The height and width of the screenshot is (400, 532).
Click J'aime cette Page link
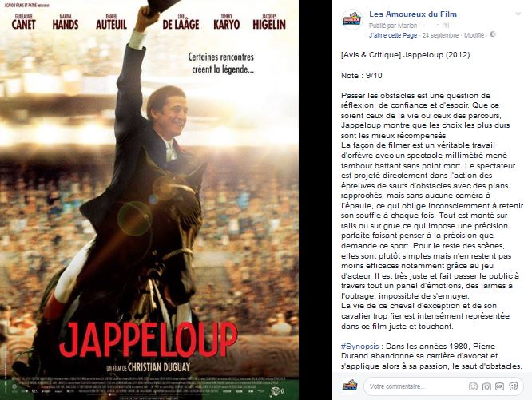point(392,35)
